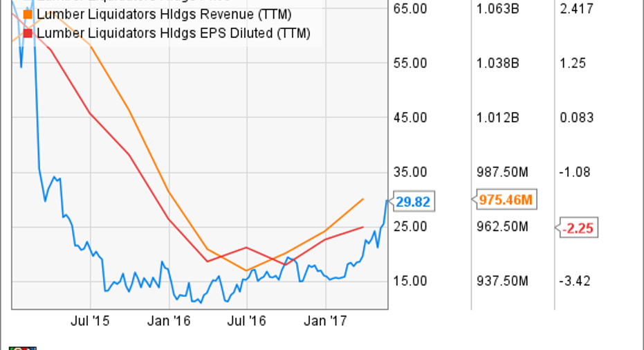Click the red EPS Diluted legend square
Image resolution: width=644 pixels, height=350 pixels.
tap(28, 33)
